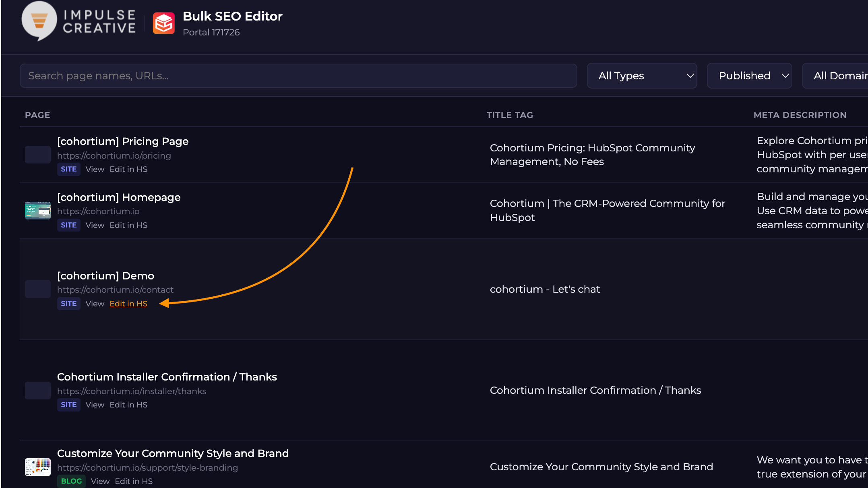Click View for the Demo row
The image size is (868, 488).
point(95,304)
